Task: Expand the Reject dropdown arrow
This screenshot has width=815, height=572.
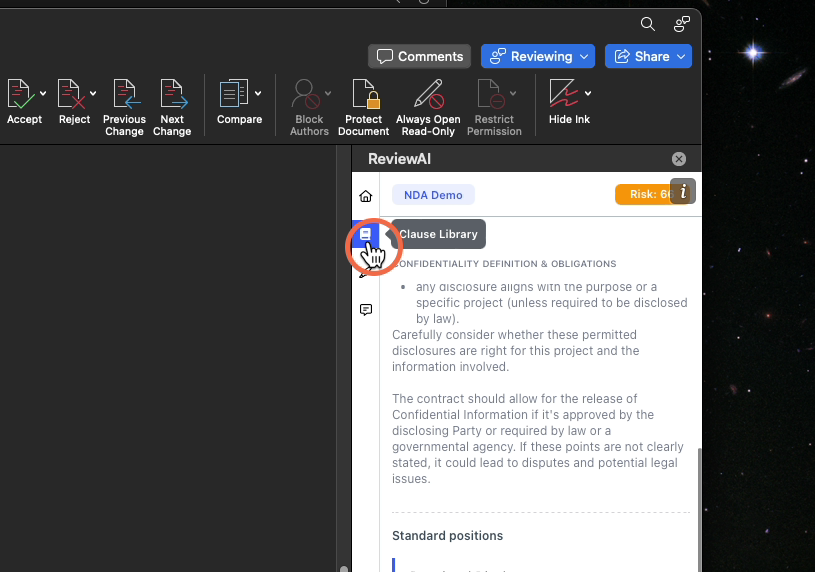Action: 93,94
